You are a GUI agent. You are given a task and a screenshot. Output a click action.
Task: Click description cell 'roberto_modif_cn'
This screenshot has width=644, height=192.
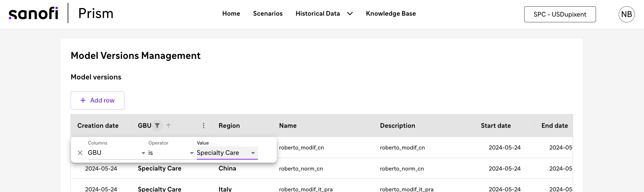402,148
